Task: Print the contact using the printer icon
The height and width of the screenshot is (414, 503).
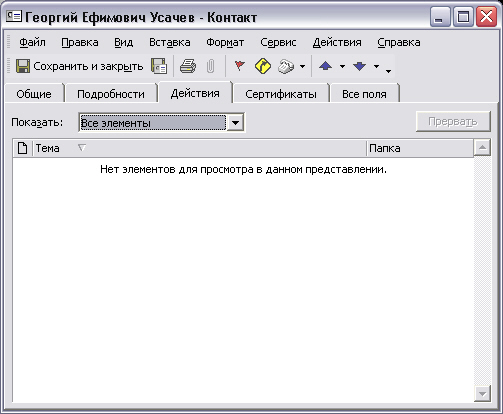Action: pyautogui.click(x=188, y=66)
